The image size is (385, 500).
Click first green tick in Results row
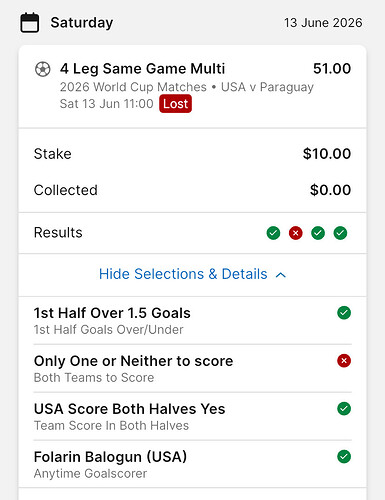(x=273, y=233)
